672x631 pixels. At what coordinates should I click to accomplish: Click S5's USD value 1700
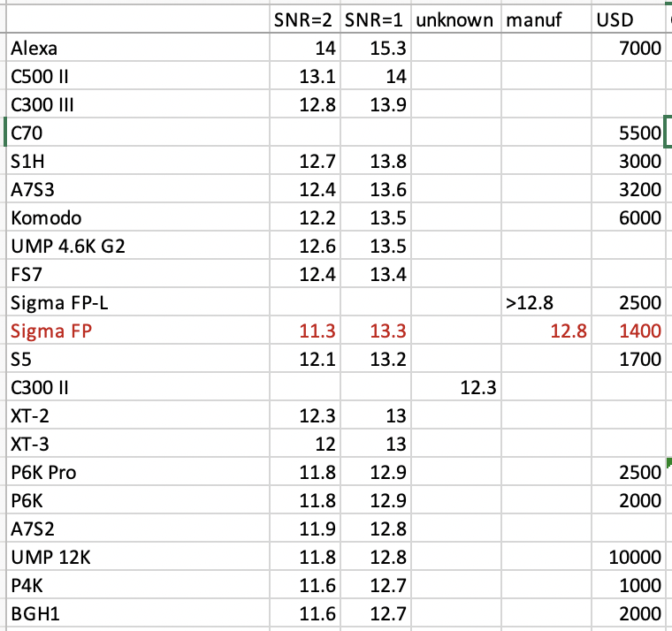[628, 358]
